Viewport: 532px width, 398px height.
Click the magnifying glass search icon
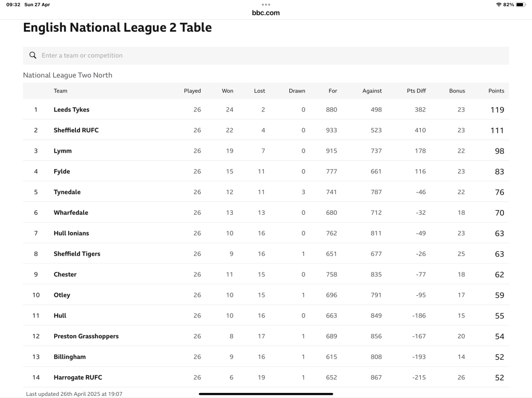click(33, 56)
